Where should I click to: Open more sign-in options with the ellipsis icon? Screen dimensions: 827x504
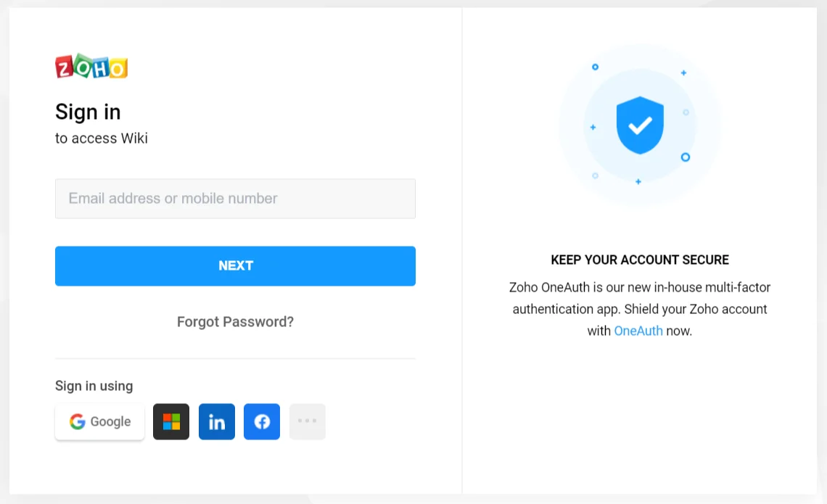pos(307,421)
